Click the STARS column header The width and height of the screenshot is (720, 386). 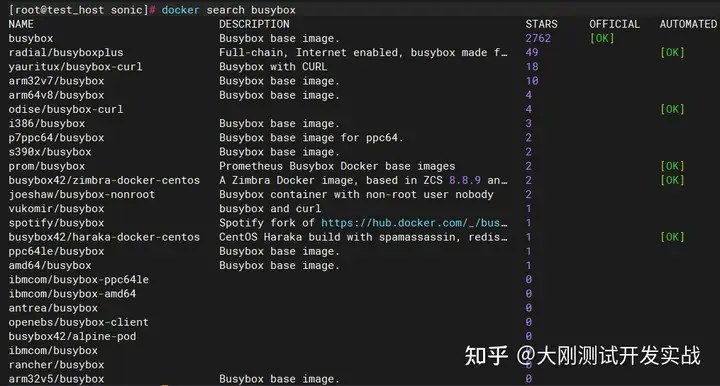click(541, 24)
